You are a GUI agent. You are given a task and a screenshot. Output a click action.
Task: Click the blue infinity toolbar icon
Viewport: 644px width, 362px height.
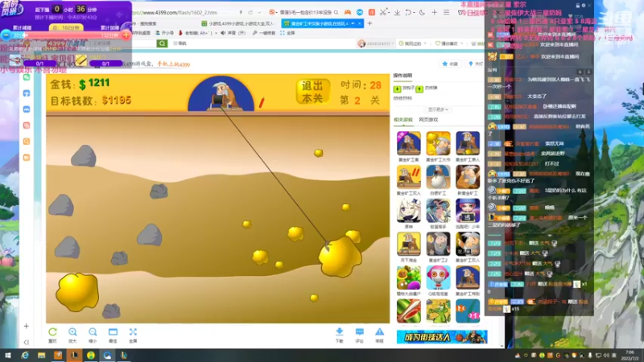point(360,13)
